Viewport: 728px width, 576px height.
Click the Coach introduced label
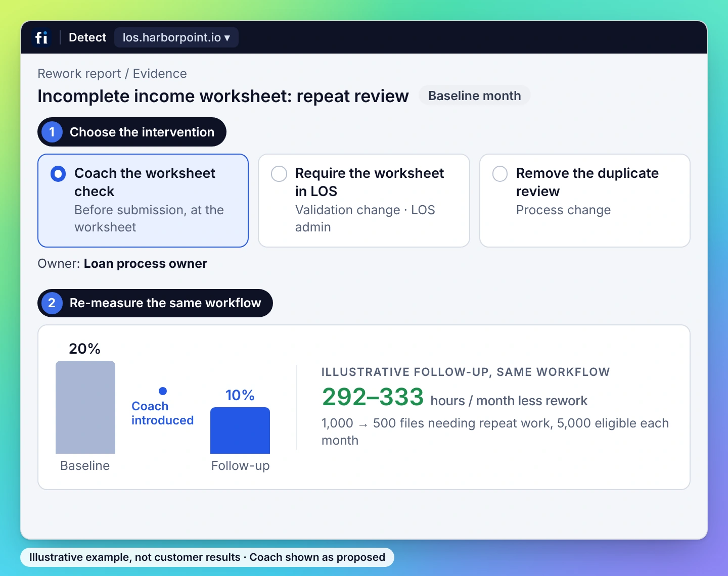pos(163,413)
